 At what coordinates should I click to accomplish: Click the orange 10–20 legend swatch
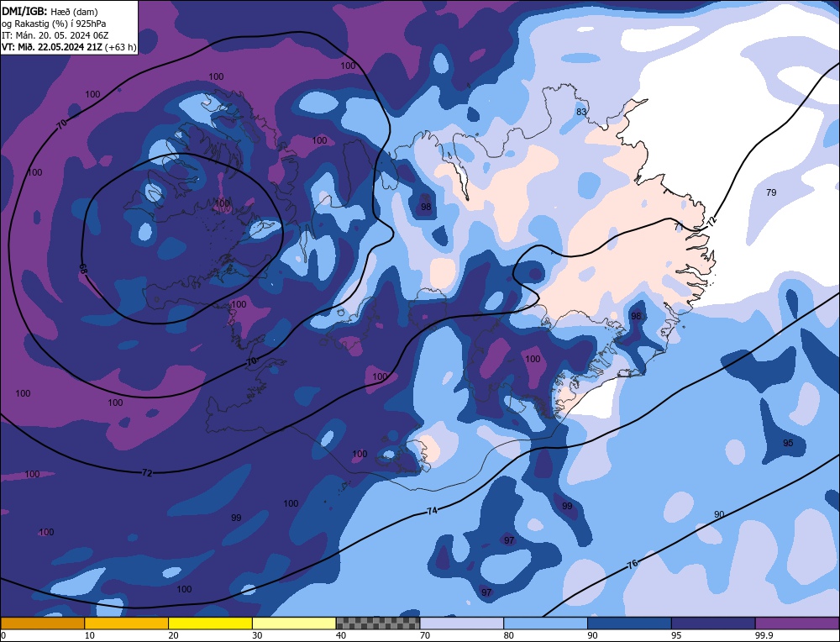tap(127, 624)
